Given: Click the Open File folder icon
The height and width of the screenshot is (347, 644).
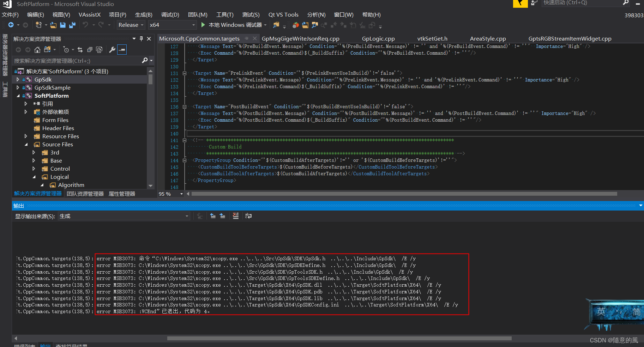Looking at the screenshot, I should click(53, 25).
